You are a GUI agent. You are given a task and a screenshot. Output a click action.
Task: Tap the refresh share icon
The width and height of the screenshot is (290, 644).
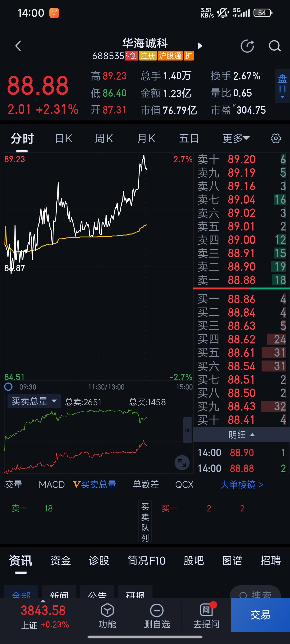coord(247,46)
